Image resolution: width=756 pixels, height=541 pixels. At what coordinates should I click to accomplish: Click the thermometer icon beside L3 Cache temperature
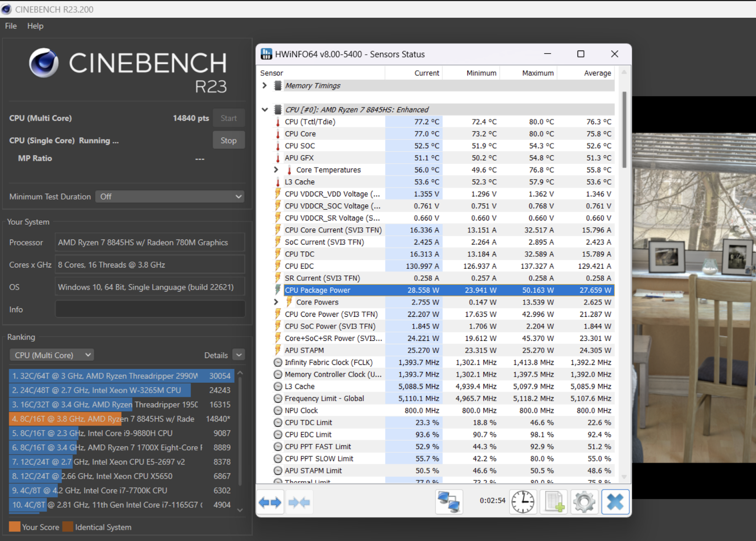(x=278, y=182)
